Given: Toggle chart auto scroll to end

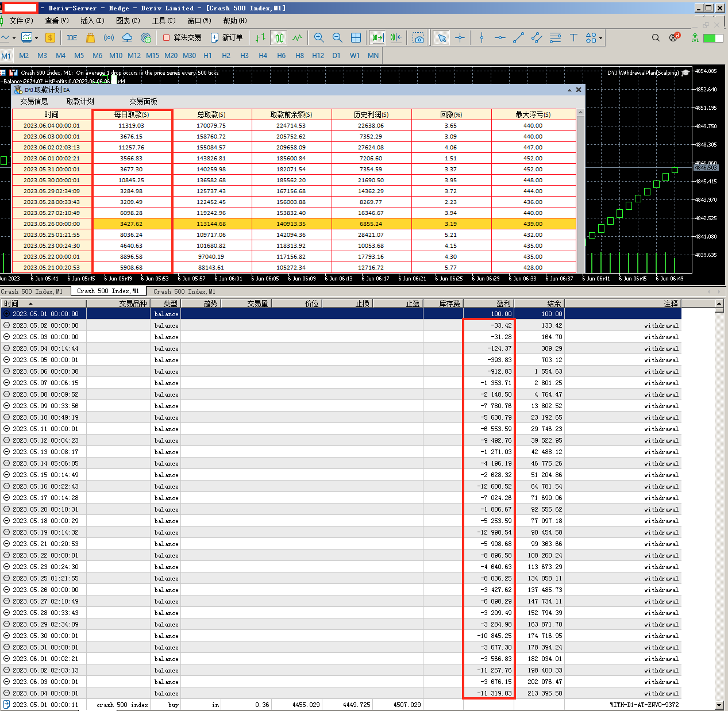Looking at the screenshot, I should pos(378,38).
